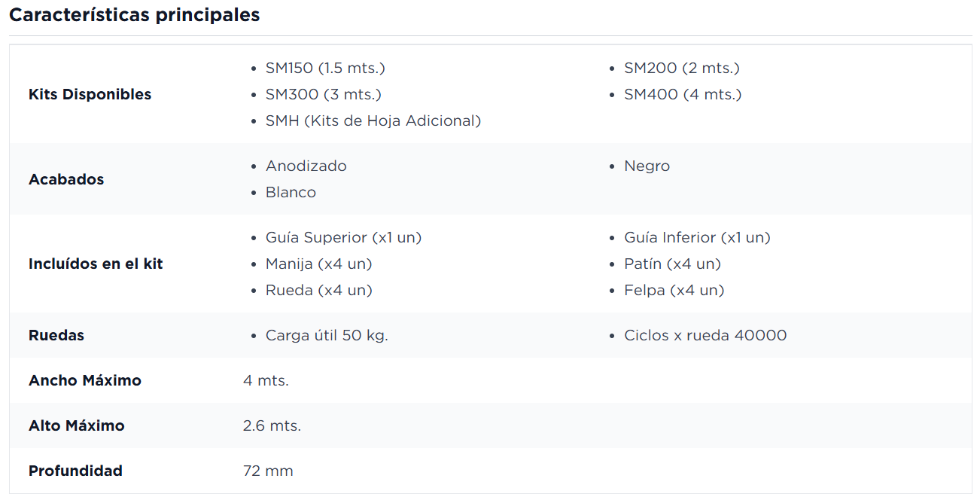The image size is (980, 497).
Task: Click the Felpa (x4 un) item
Action: tap(674, 290)
